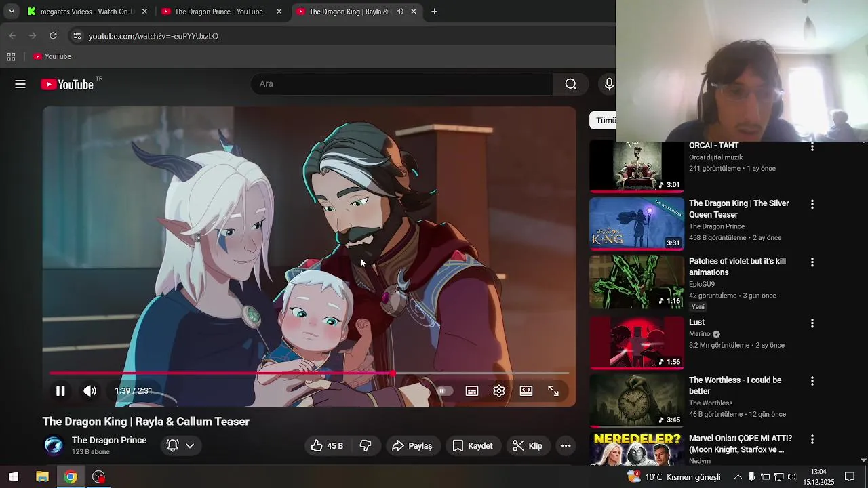This screenshot has height=488, width=868.
Task: Toggle subtitles (CC) in the player
Action: (x=472, y=391)
